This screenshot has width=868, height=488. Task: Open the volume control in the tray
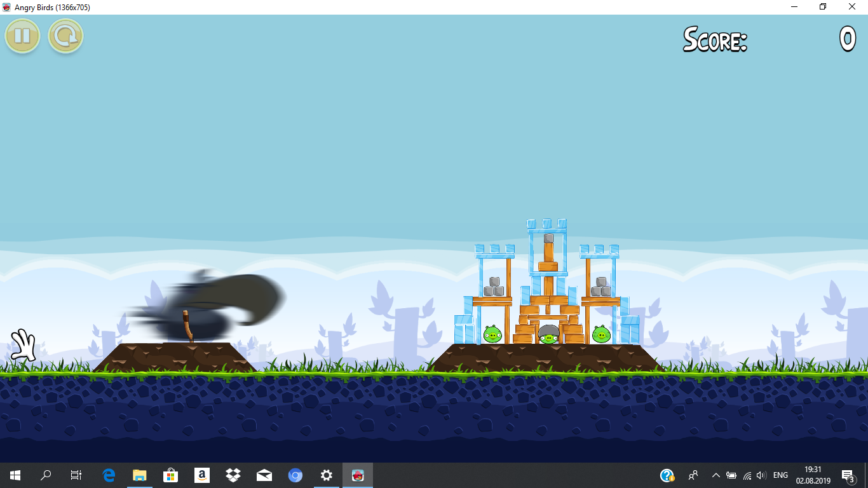click(x=762, y=475)
